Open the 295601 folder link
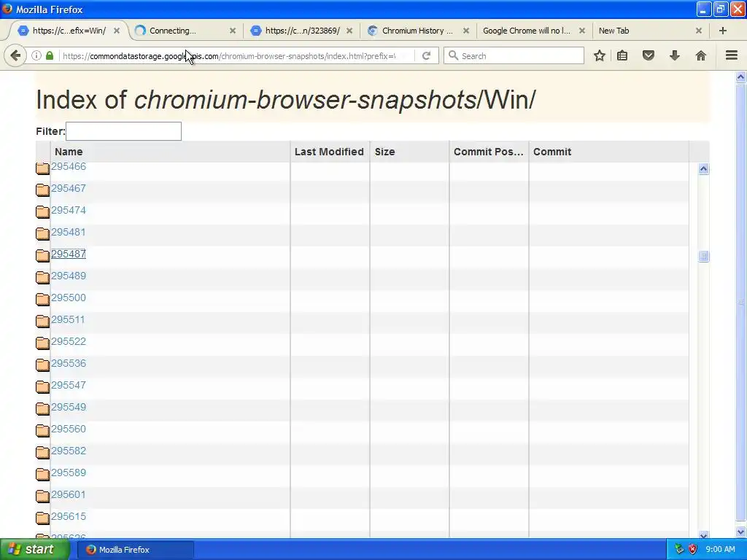Viewport: 747px width, 560px height. tap(69, 495)
